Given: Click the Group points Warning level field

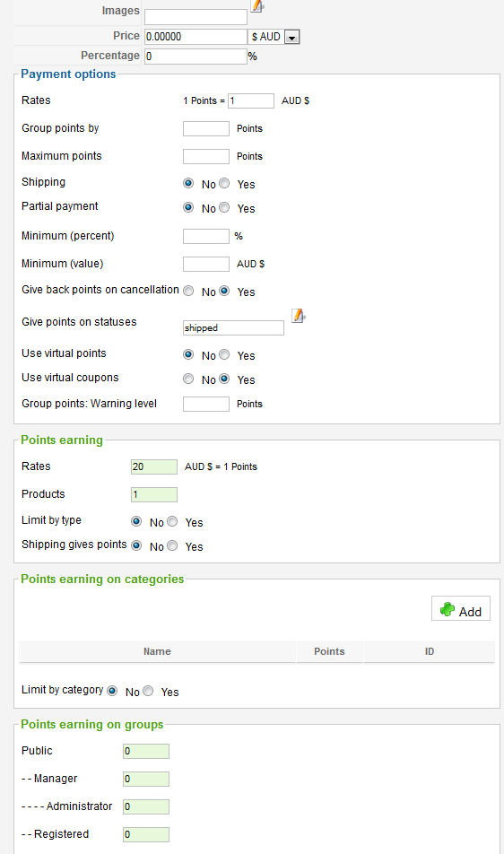Looking at the screenshot, I should [206, 404].
